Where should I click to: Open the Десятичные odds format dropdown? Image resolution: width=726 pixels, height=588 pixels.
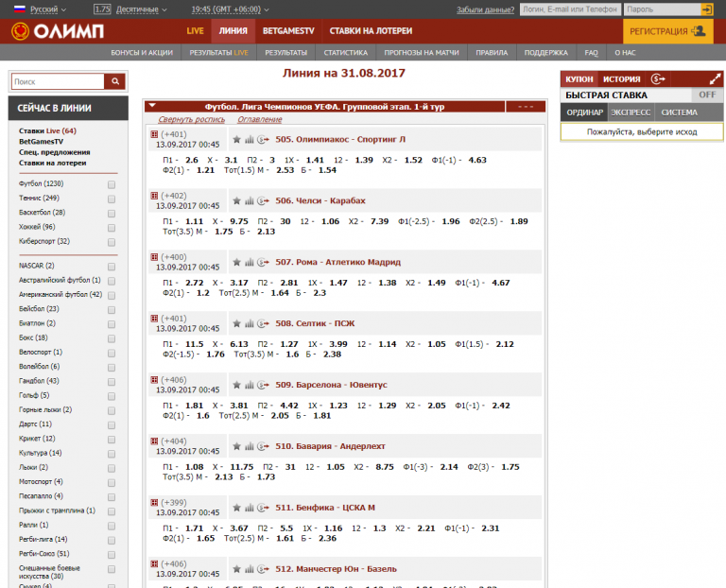142,9
